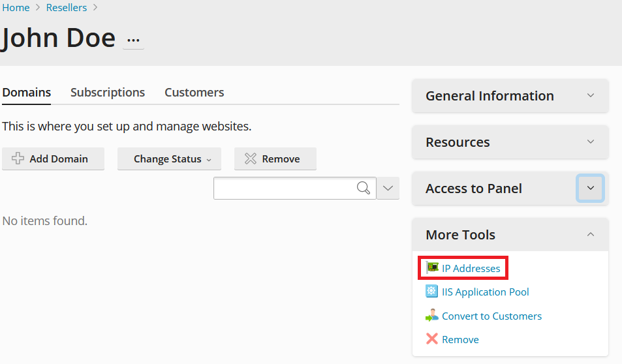Viewport: 622px width, 364px height.
Task: Click the X icon on the Remove button
Action: pyautogui.click(x=251, y=159)
